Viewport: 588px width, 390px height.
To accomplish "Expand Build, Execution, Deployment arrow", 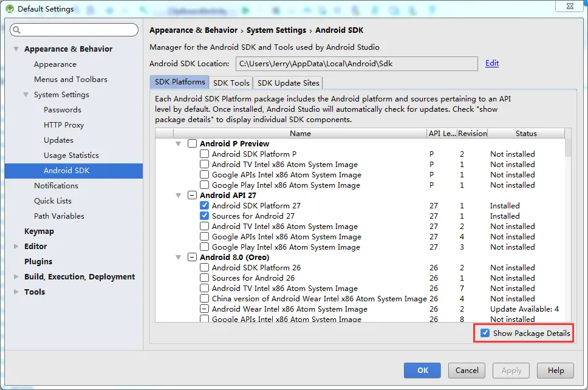I will click(x=16, y=277).
